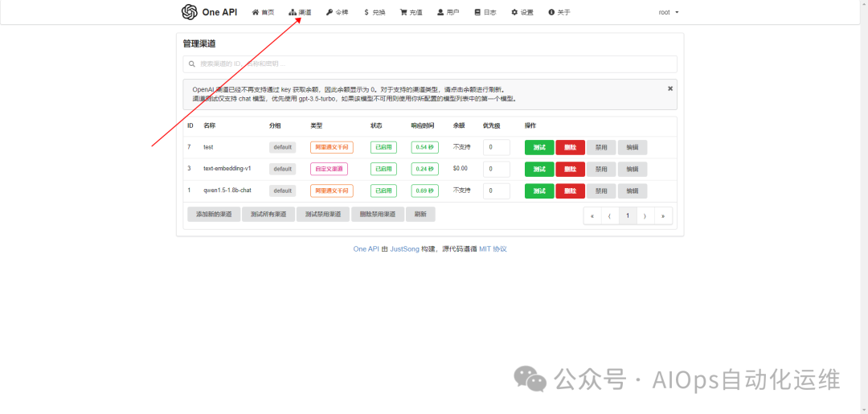Image resolution: width=868 pixels, height=414 pixels.
Task: Open the 关于 about page
Action: (559, 12)
